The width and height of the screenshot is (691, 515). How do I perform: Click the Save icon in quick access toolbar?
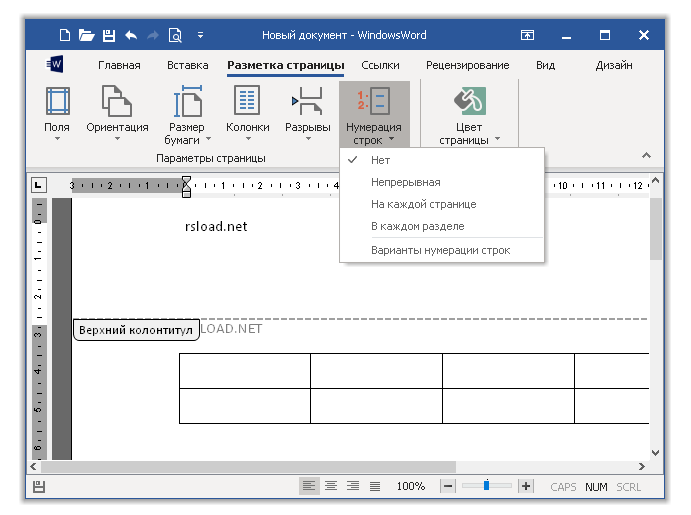coord(108,35)
